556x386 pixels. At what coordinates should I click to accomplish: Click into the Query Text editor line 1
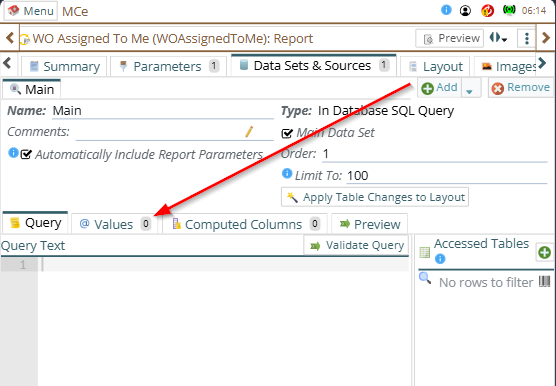coord(223,264)
